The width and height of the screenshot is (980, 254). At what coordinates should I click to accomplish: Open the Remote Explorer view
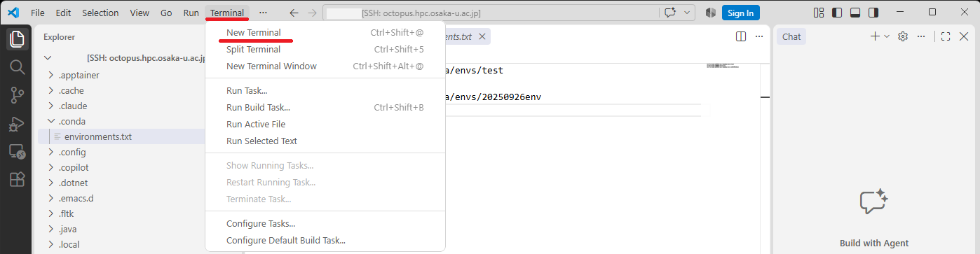coord(17,152)
